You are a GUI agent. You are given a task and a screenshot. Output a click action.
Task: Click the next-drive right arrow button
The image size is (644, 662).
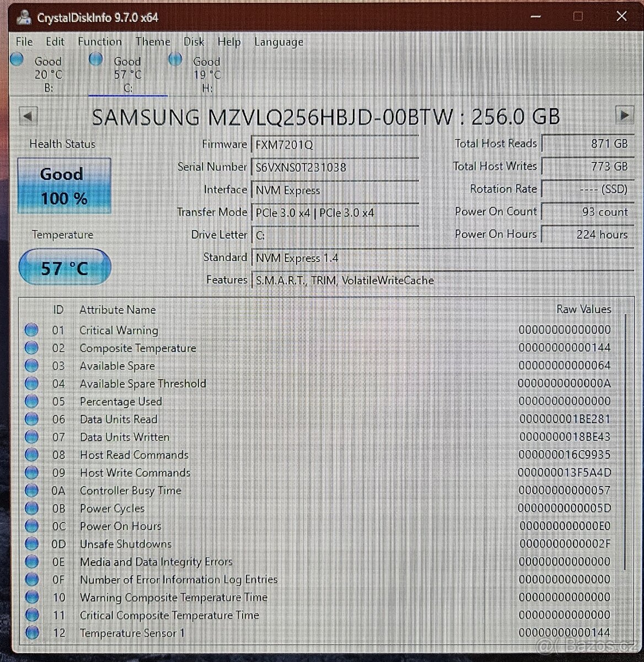[x=625, y=115]
